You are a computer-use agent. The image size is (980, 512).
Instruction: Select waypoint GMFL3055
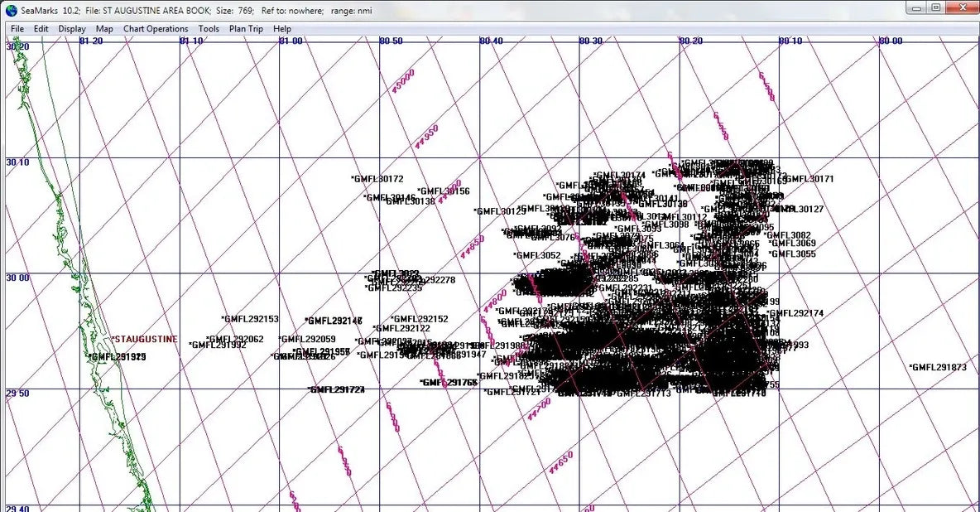792,254
